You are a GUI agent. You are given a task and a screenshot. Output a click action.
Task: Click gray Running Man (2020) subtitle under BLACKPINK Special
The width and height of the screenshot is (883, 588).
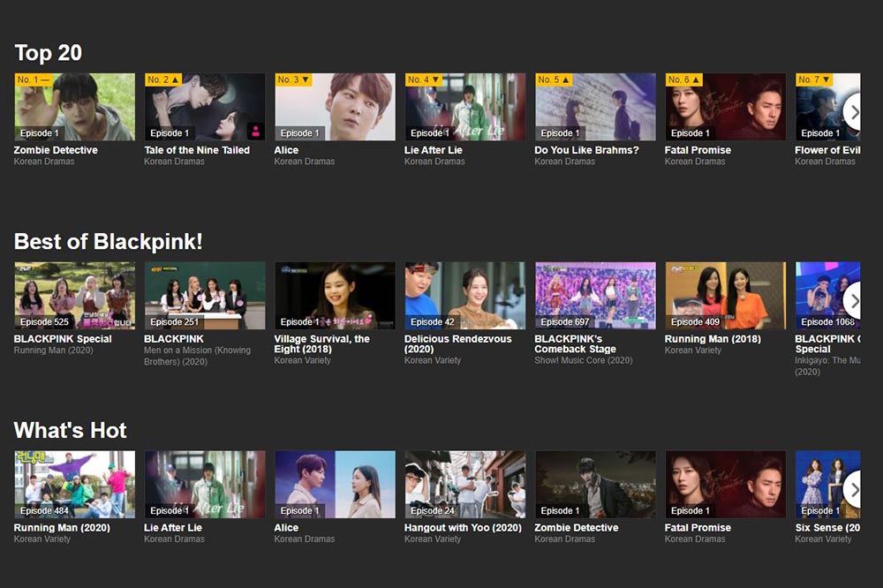54,351
